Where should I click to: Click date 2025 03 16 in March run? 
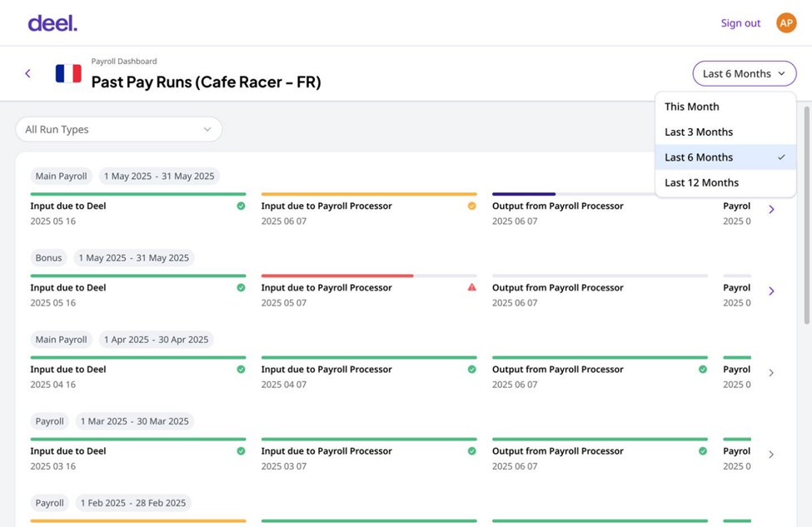point(52,466)
